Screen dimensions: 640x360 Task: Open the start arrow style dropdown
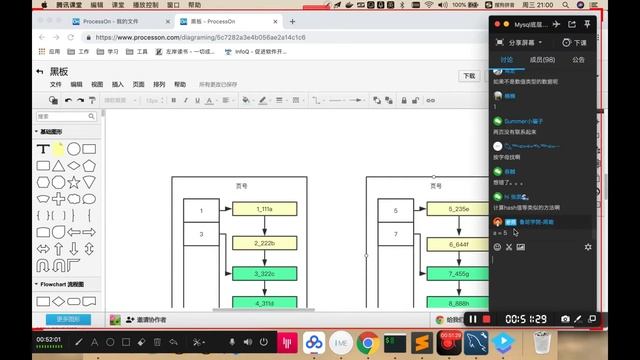point(337,100)
